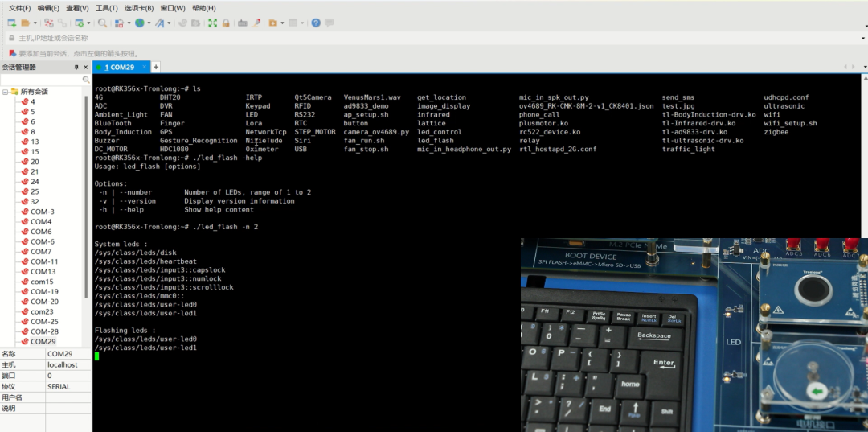Toggle full screen with green arrows icon
Image resolution: width=868 pixels, height=432 pixels.
click(x=213, y=23)
